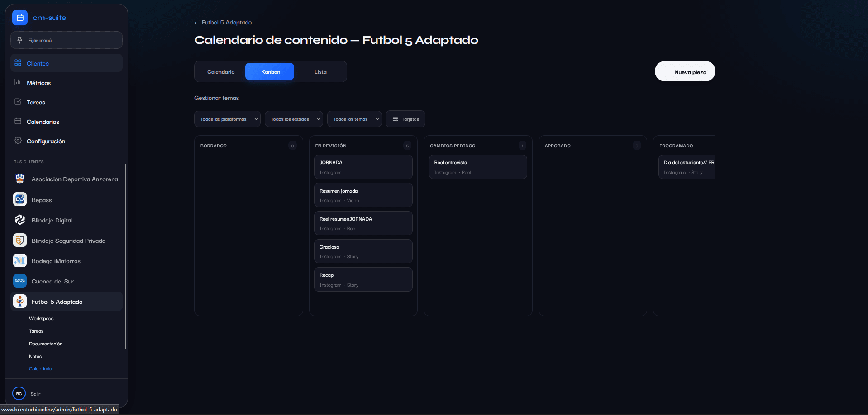868x415 pixels.
Task: Click the TUS CLIENTES section label
Action: 29,162
